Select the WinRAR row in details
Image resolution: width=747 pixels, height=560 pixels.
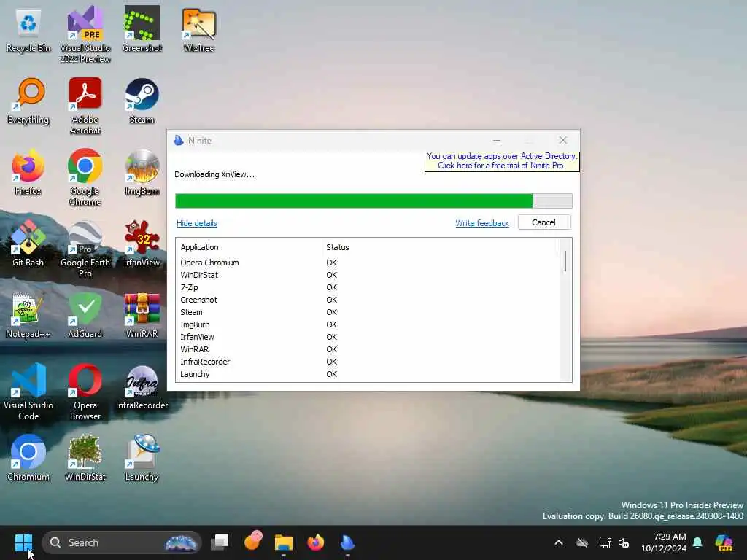click(x=367, y=349)
